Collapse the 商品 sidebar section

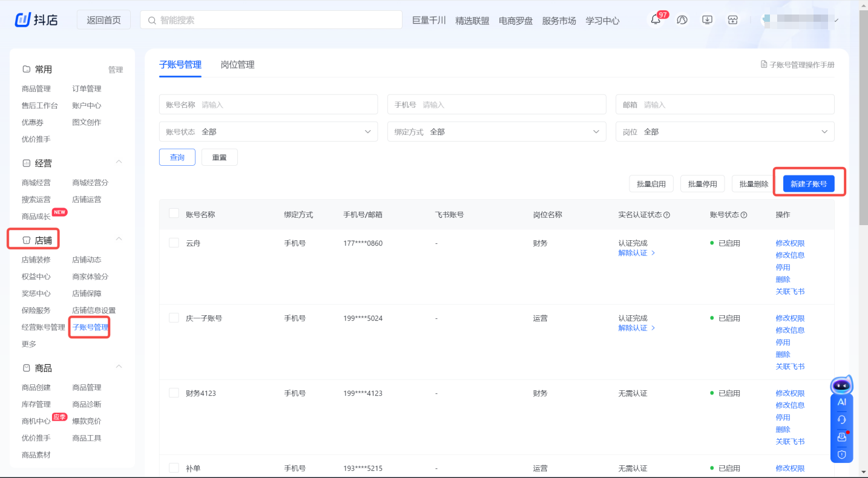tap(119, 366)
